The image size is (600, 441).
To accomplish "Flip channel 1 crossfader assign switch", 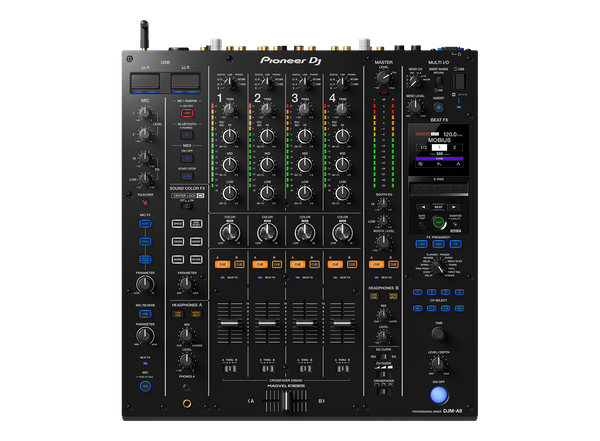I will pos(230,369).
